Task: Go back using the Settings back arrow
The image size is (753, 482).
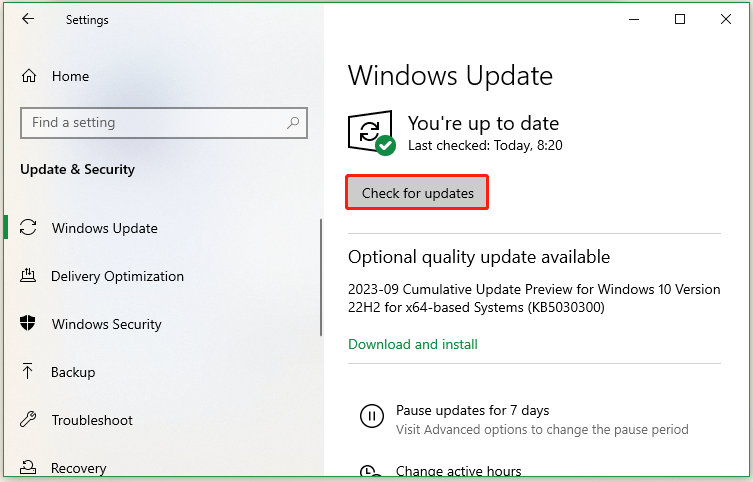Action: point(28,19)
